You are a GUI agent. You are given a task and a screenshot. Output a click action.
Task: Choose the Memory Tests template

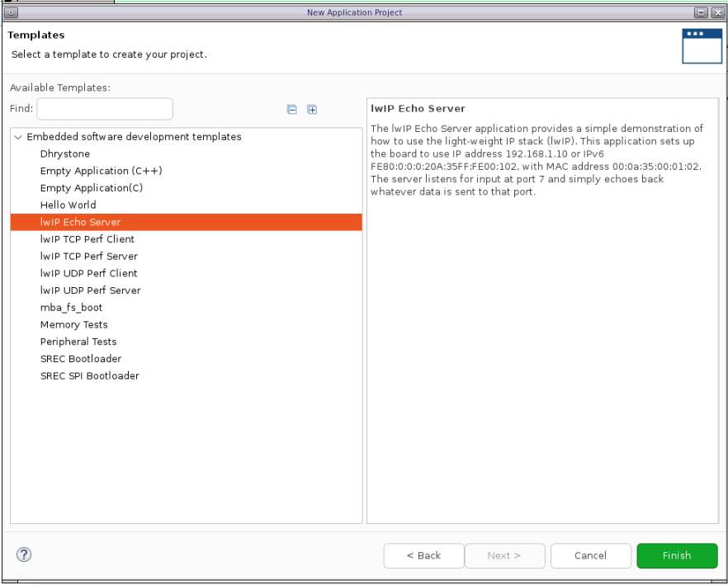73,325
